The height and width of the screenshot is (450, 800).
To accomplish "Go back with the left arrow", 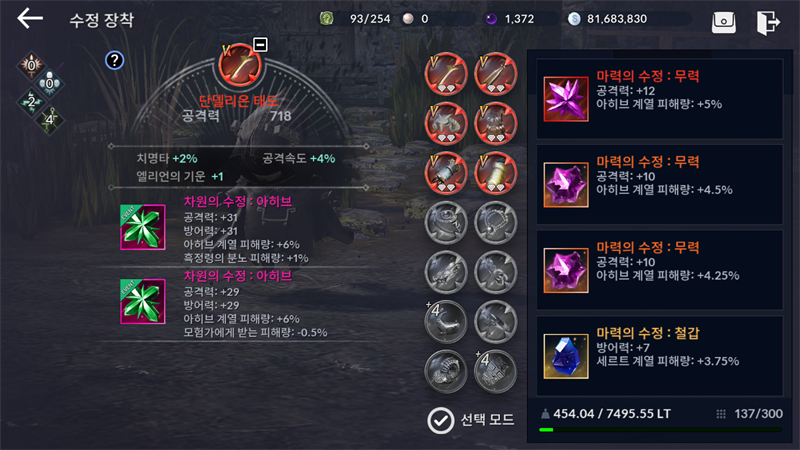I will pos(30,19).
